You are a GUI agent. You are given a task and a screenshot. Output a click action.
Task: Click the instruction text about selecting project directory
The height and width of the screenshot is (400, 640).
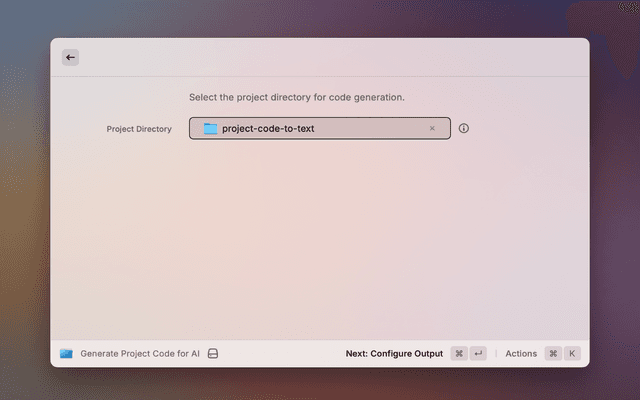point(296,97)
